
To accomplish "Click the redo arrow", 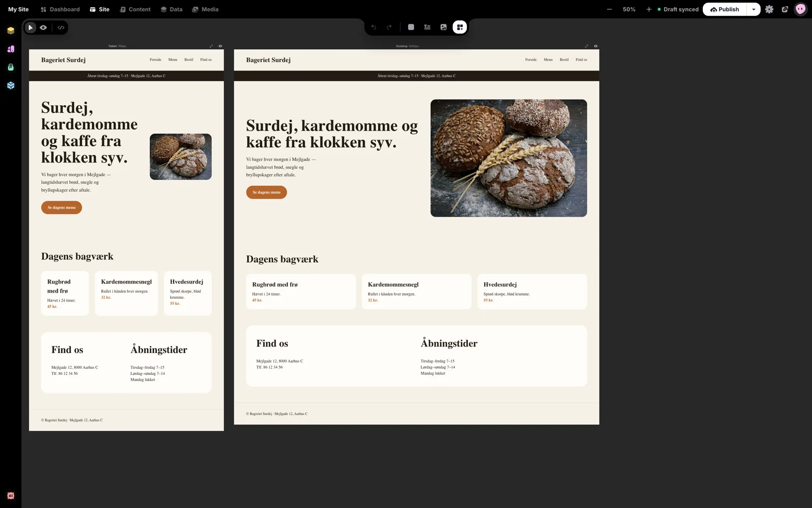I will tap(389, 27).
